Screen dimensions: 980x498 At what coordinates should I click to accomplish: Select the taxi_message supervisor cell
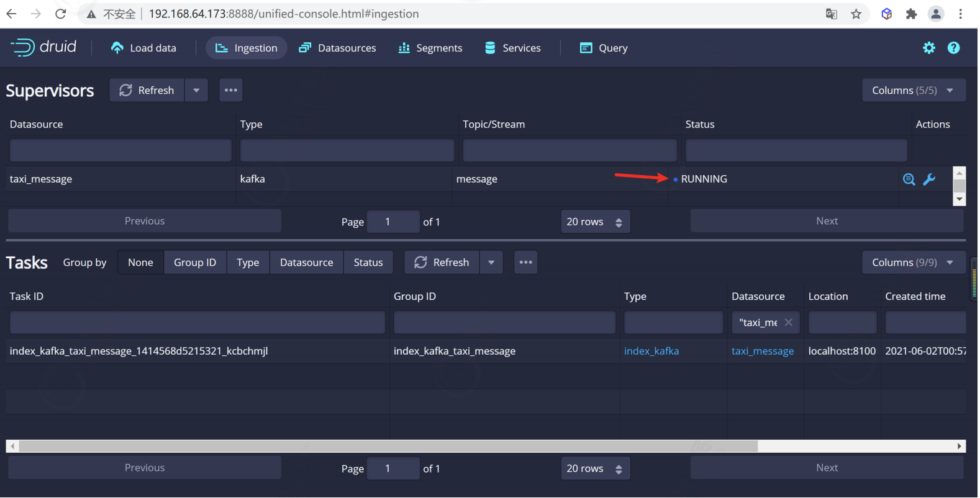(x=41, y=179)
